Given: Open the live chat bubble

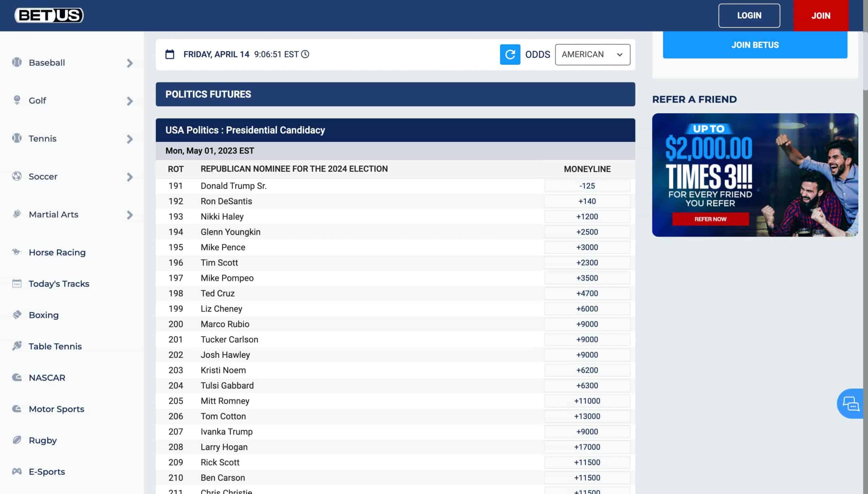Looking at the screenshot, I should point(850,404).
